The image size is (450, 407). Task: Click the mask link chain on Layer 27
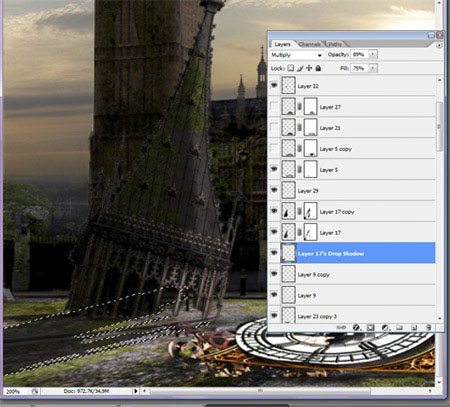299,107
